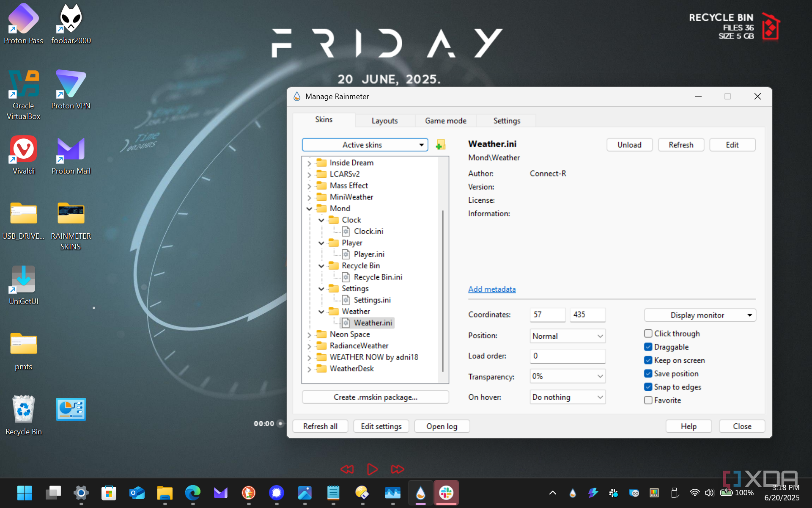Viewport: 812px width, 508px height.
Task: Click the Unload button
Action: point(629,145)
